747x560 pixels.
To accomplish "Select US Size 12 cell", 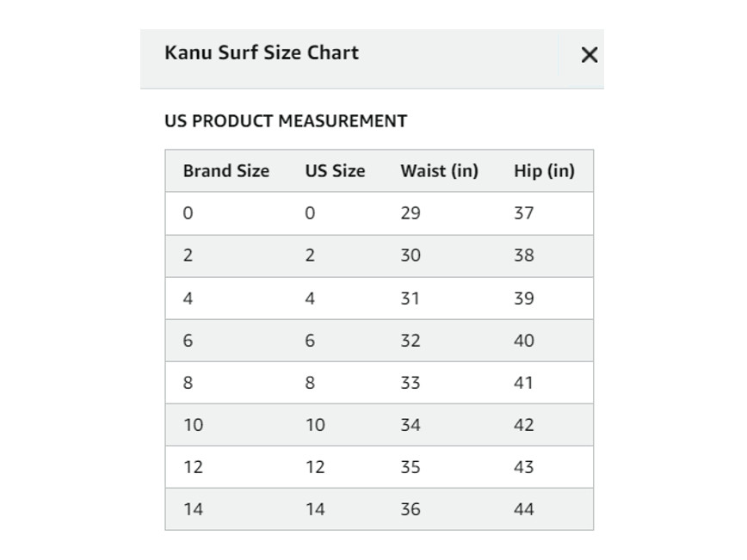I will 315,467.
